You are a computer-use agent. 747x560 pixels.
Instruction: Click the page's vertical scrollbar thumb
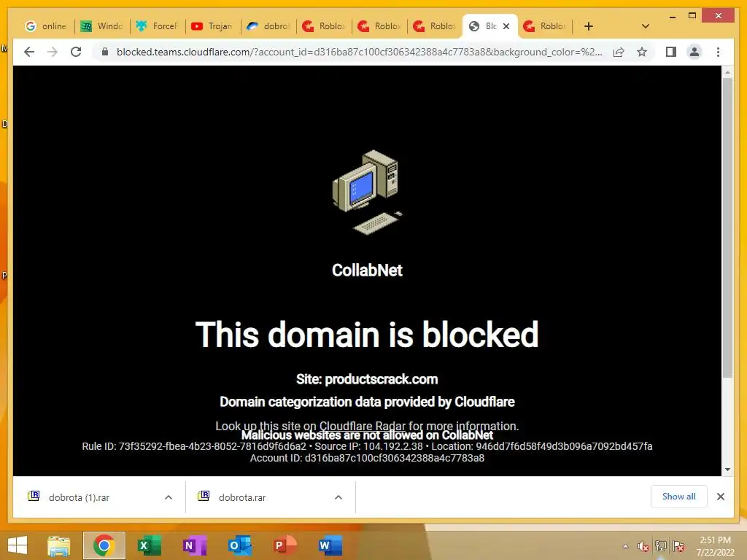click(727, 227)
